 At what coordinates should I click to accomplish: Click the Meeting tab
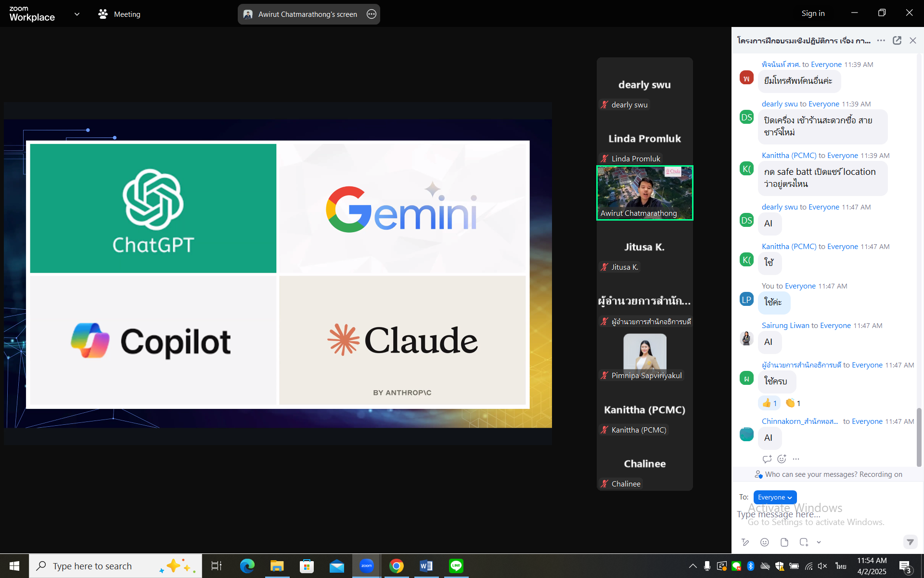click(x=119, y=14)
